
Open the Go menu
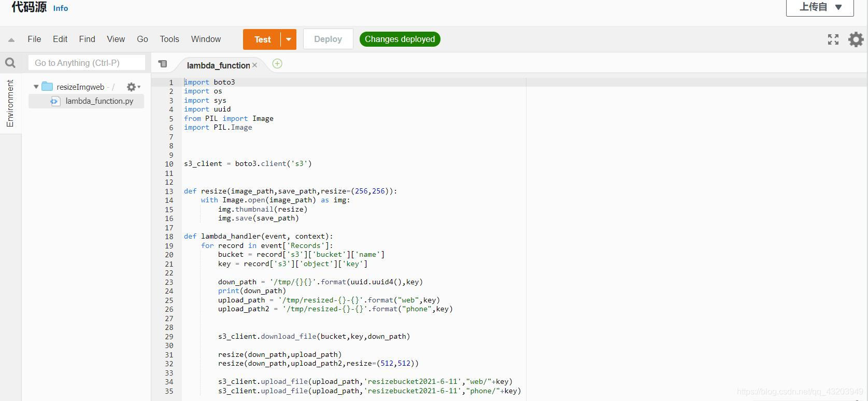[x=143, y=39]
